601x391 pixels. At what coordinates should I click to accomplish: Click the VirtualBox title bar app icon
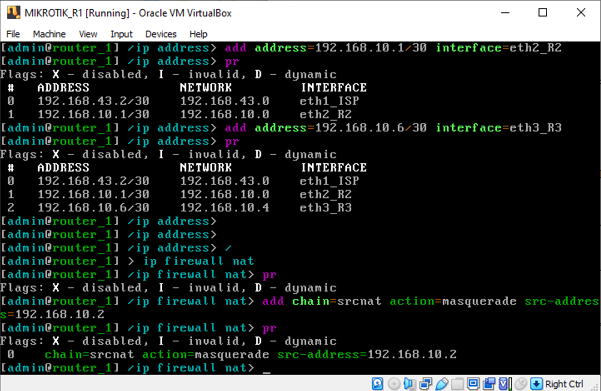(x=13, y=12)
